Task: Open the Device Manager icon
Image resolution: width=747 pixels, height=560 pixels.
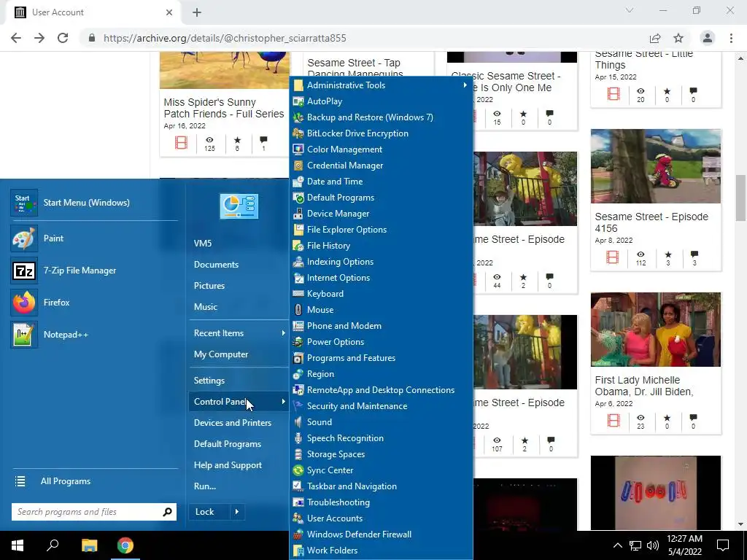Action: pos(298,214)
